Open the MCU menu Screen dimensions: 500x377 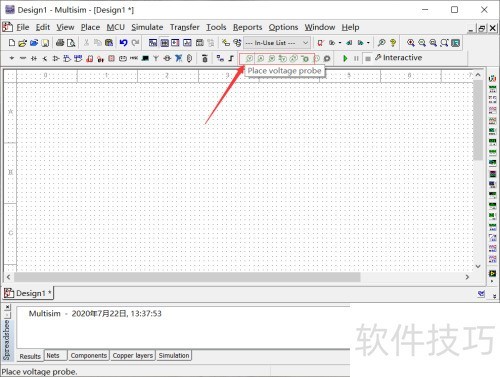tap(116, 27)
